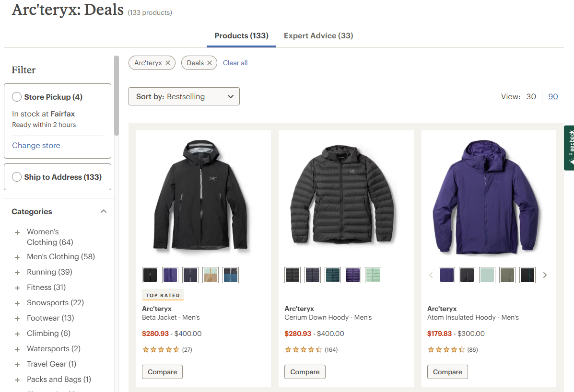The height and width of the screenshot is (392, 574).
Task: Collapse the Categories section
Action: (103, 211)
